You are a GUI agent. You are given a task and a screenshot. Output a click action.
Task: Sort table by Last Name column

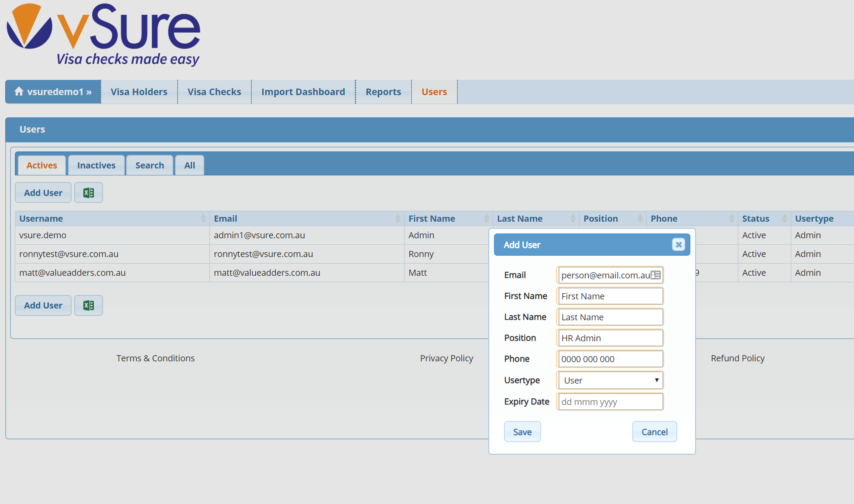536,218
